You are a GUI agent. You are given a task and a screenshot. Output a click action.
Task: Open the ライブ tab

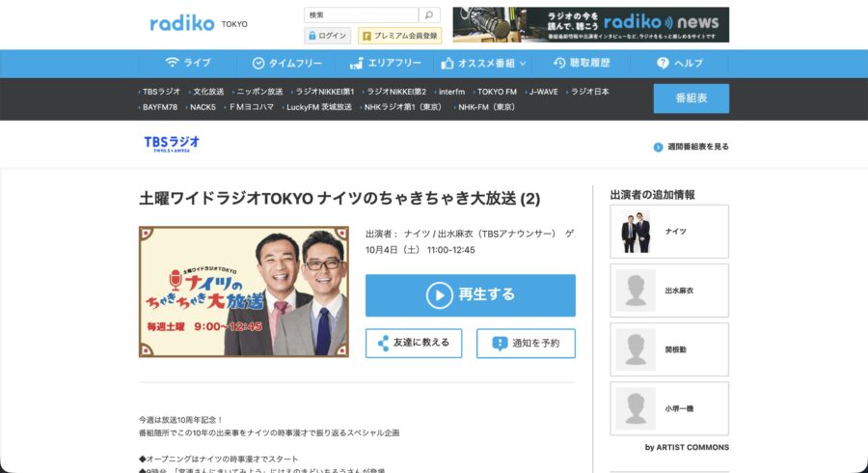[x=188, y=63]
